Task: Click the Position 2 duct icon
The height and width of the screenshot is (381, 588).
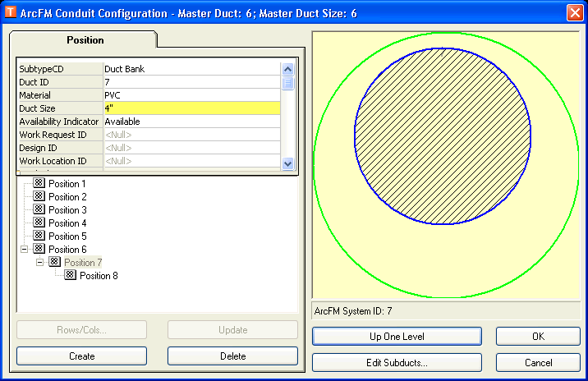Action: point(39,196)
